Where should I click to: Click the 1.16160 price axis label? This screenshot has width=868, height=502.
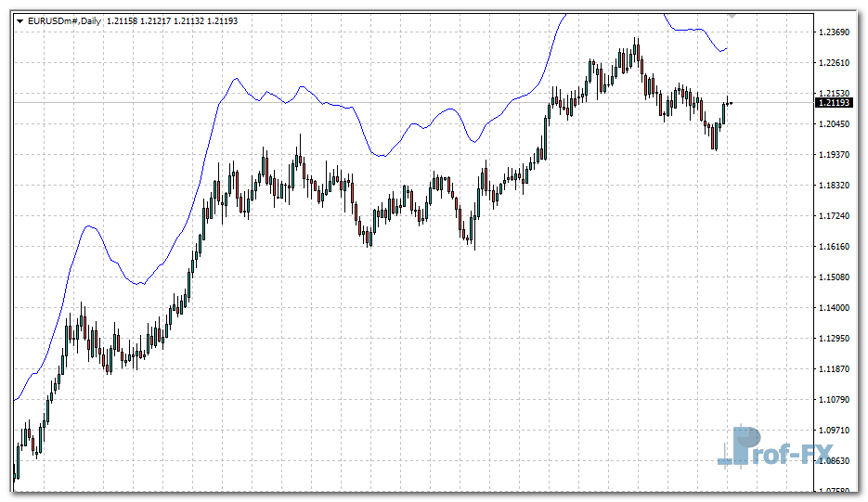[x=836, y=247]
